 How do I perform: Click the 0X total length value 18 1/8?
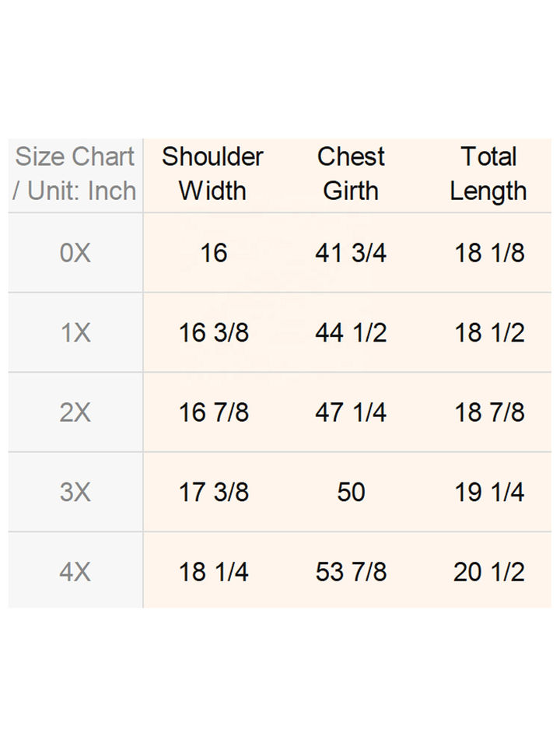click(x=489, y=253)
